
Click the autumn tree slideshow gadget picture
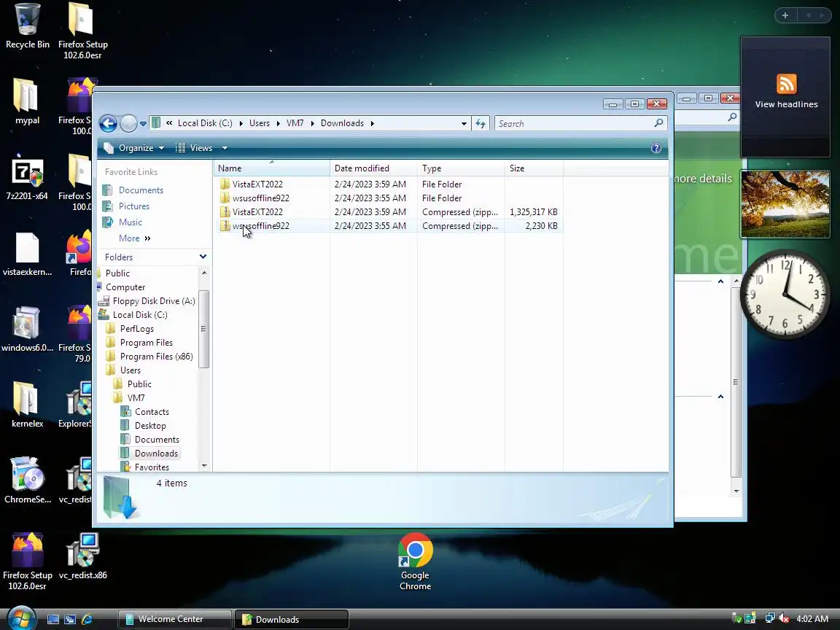click(x=785, y=204)
